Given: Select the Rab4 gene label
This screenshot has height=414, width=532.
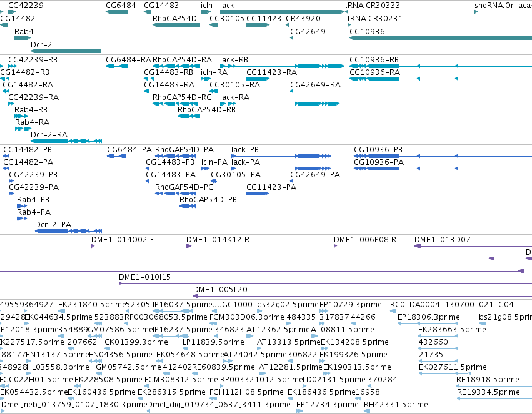Looking at the screenshot, I should tap(24, 31).
